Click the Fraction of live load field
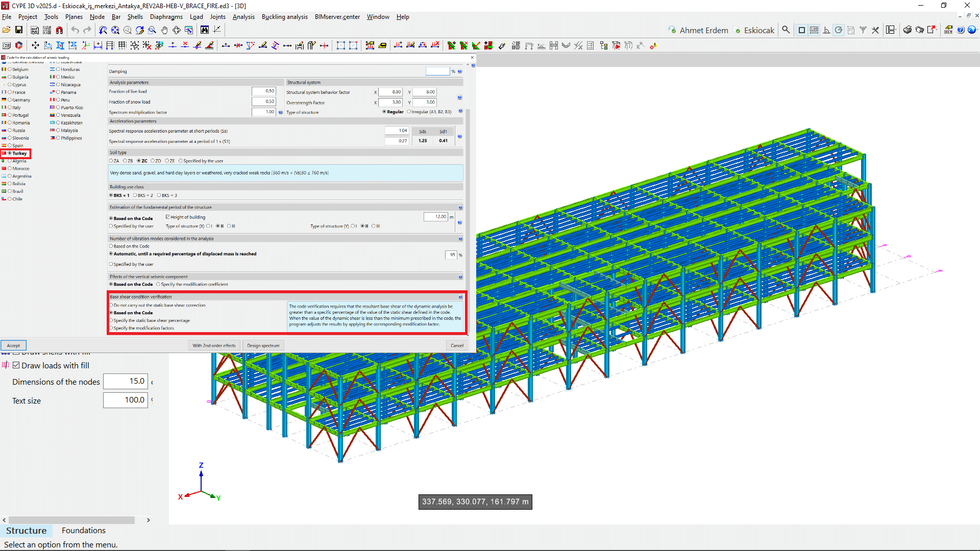The width and height of the screenshot is (980, 551). tap(263, 91)
